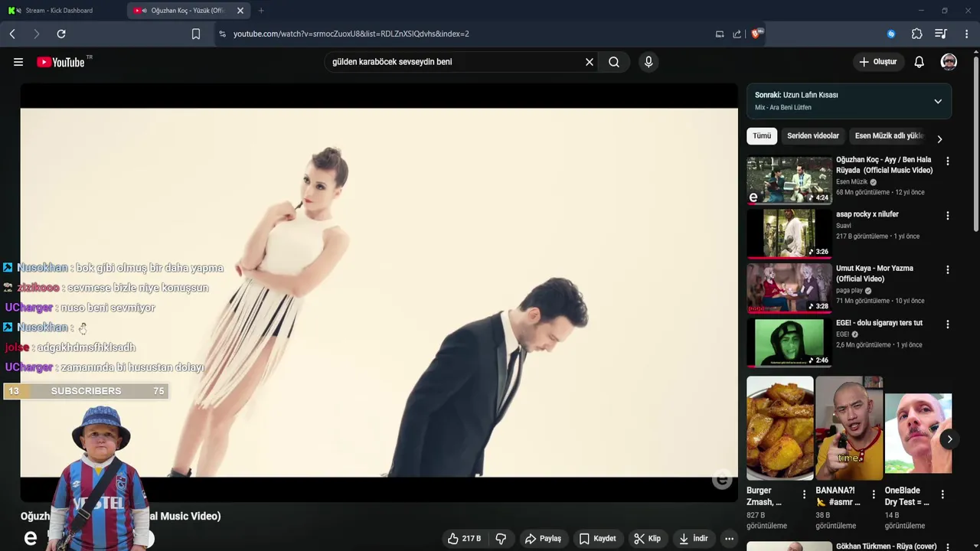
Task: Download the video with İndir
Action: click(x=693, y=539)
